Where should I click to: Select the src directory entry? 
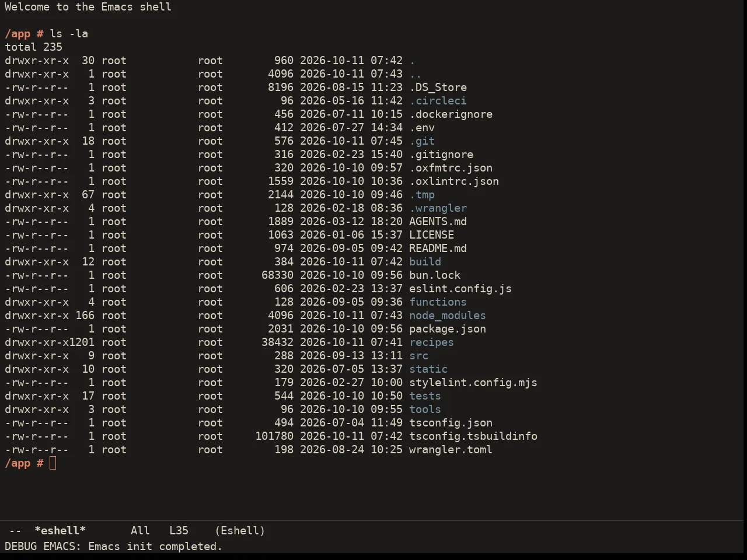[418, 356]
